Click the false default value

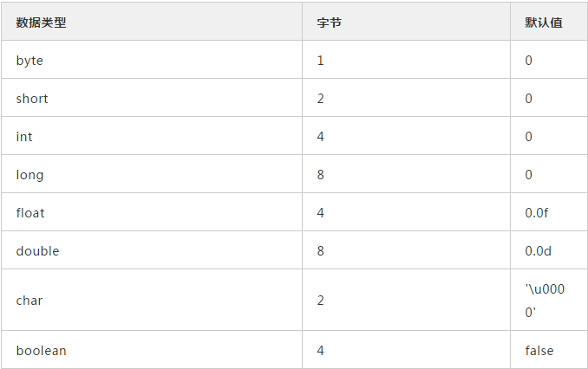point(539,351)
